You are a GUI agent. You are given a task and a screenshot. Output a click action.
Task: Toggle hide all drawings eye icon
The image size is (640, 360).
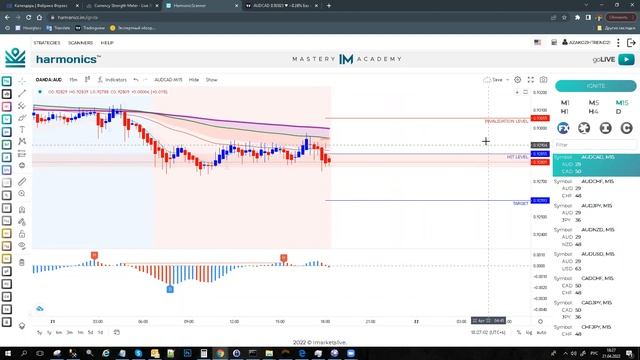[22, 246]
